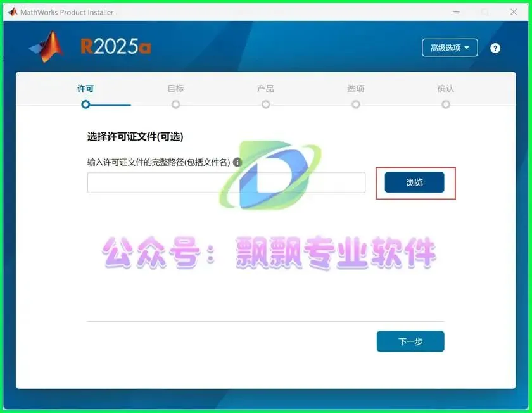Select the 确认 step tab

pos(446,89)
